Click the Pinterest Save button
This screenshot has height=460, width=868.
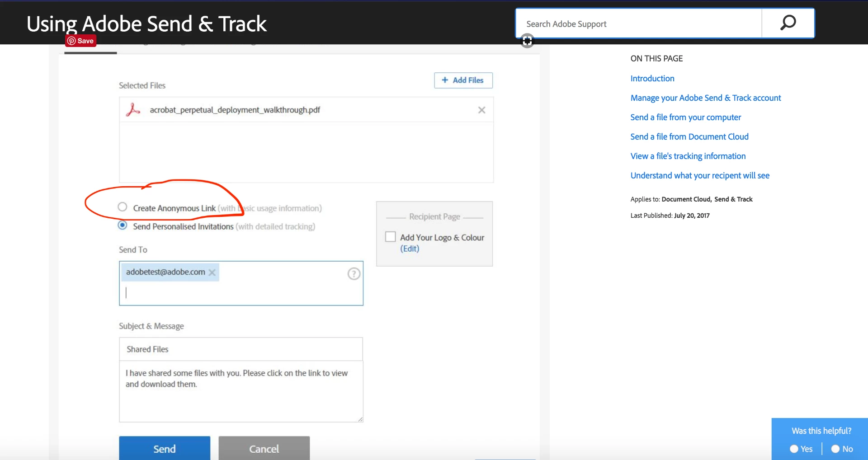(x=81, y=41)
